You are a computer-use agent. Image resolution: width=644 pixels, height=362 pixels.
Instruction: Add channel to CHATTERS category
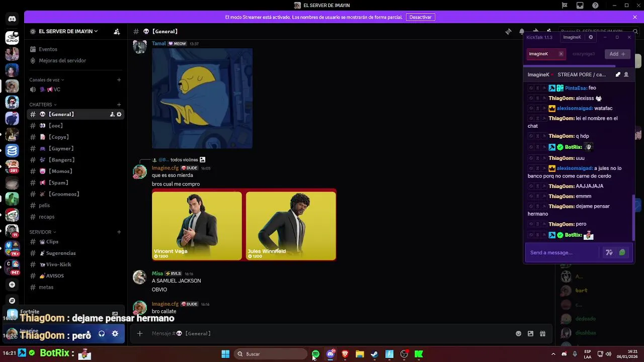tap(119, 105)
